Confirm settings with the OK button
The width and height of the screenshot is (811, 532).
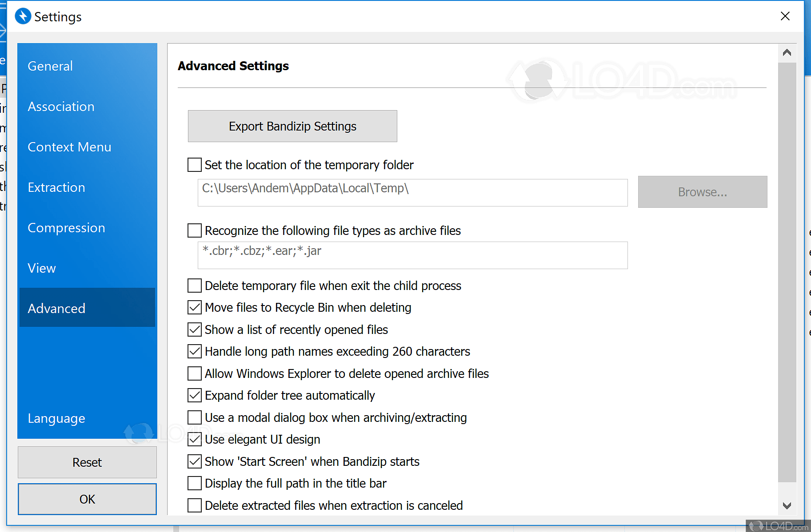click(x=87, y=499)
